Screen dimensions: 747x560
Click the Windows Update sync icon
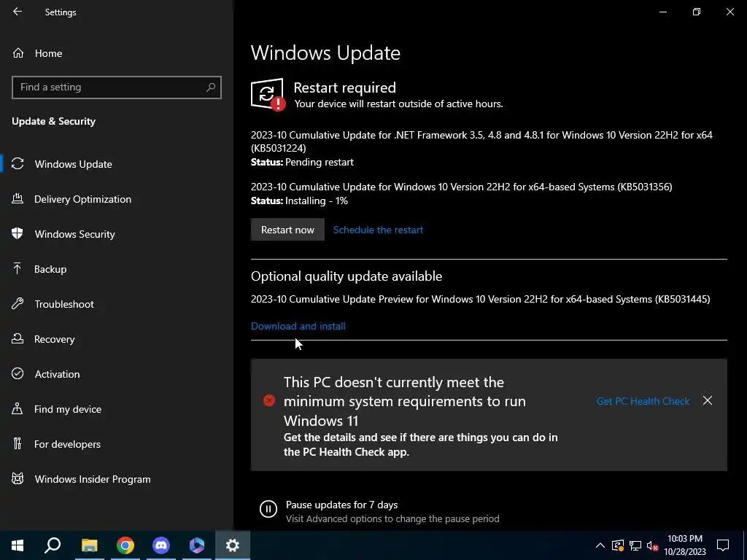(x=18, y=164)
